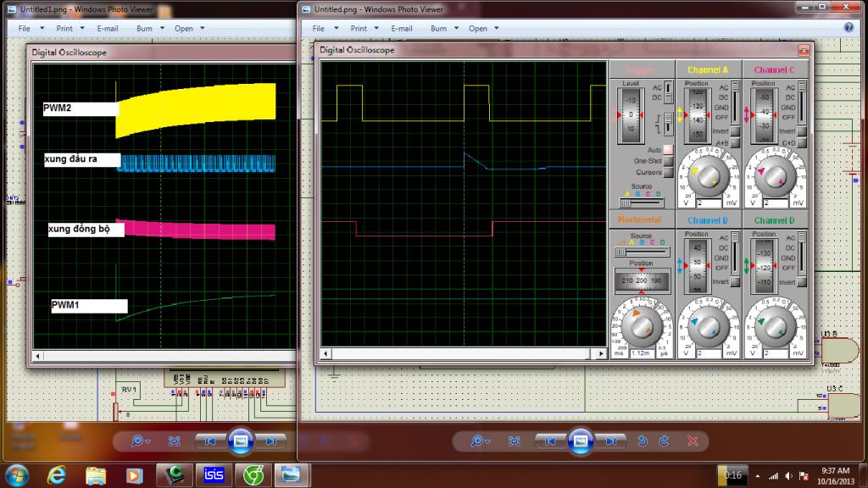Start slideshow in the Untitled.png viewer
This screenshot has height=488, width=868.
(x=580, y=441)
